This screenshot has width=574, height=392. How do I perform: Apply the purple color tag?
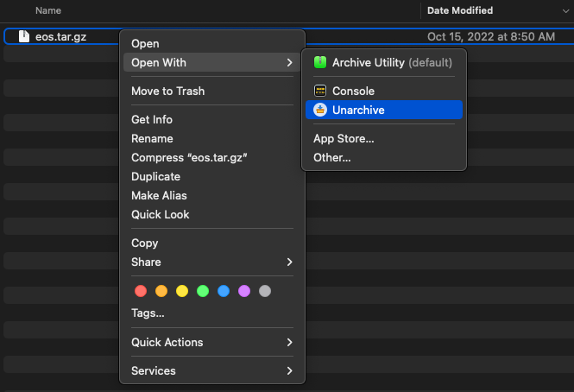(x=244, y=291)
